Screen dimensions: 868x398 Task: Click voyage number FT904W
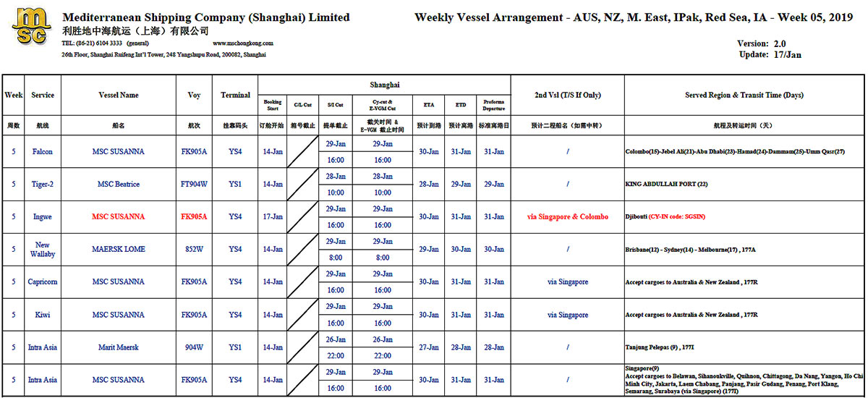tap(194, 185)
